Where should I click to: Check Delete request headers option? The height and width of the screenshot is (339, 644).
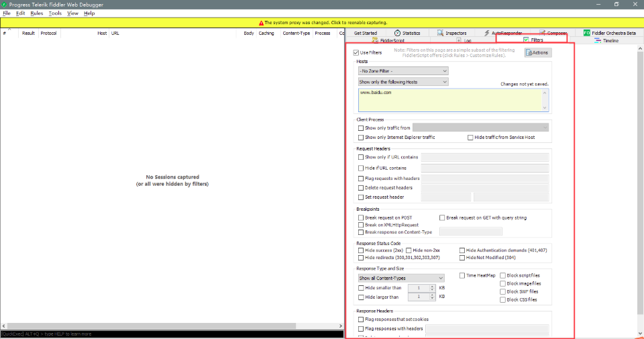(x=361, y=188)
